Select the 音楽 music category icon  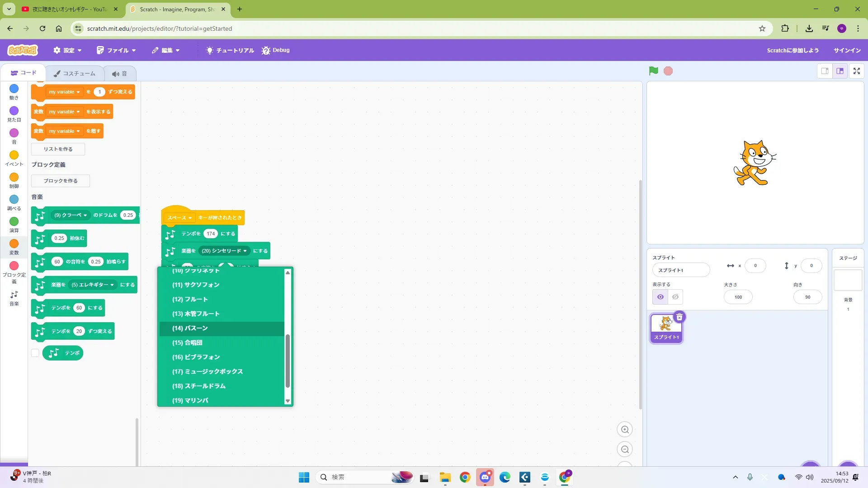tap(14, 297)
